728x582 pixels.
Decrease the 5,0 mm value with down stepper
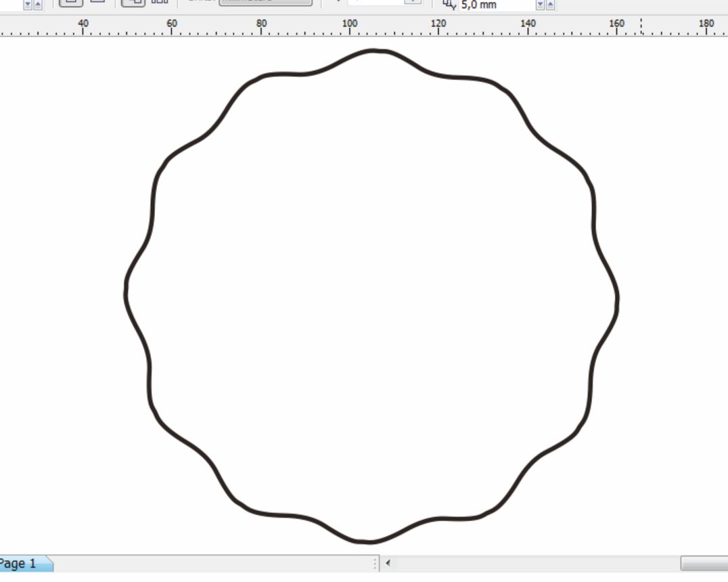(540, 5)
